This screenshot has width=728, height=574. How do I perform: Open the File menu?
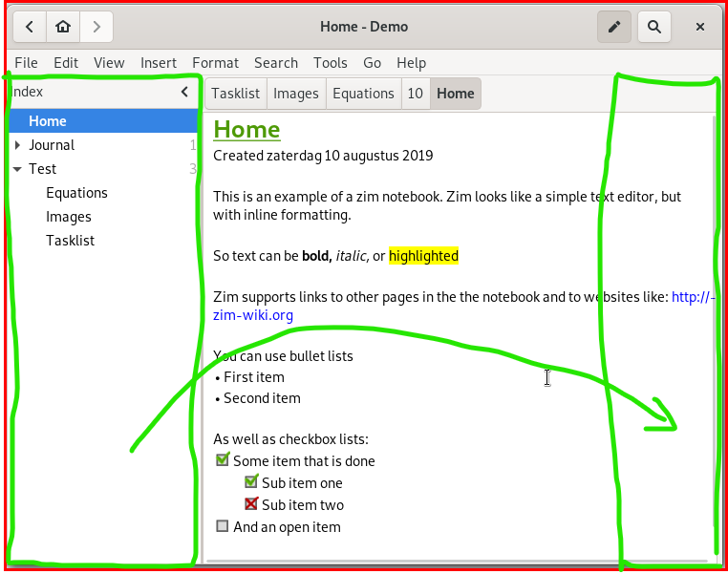(x=26, y=63)
